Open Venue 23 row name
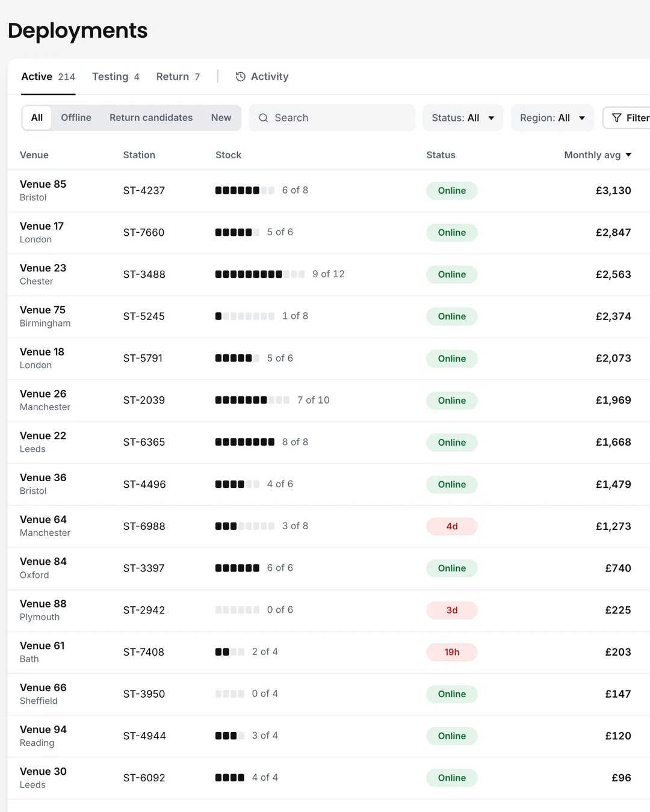 (x=43, y=268)
